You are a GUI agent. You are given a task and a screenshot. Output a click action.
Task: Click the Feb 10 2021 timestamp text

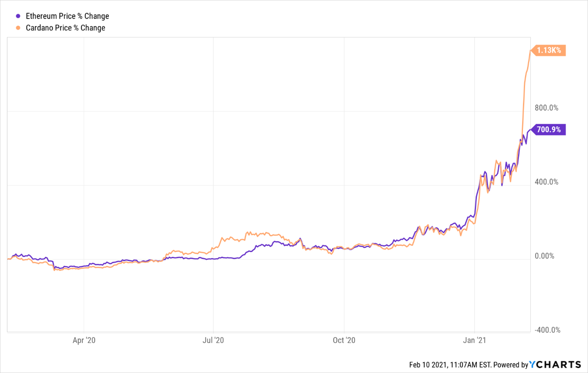(450, 365)
